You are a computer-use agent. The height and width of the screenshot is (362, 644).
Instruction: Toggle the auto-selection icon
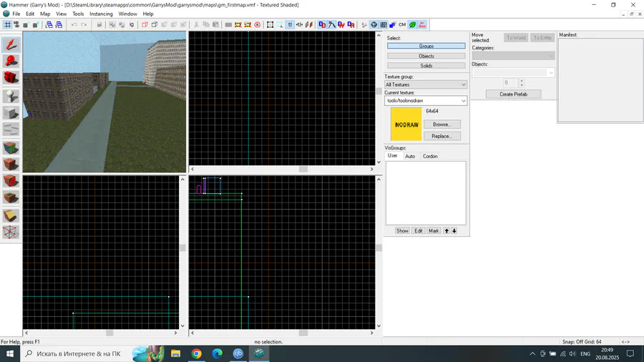pyautogui.click(x=280, y=24)
